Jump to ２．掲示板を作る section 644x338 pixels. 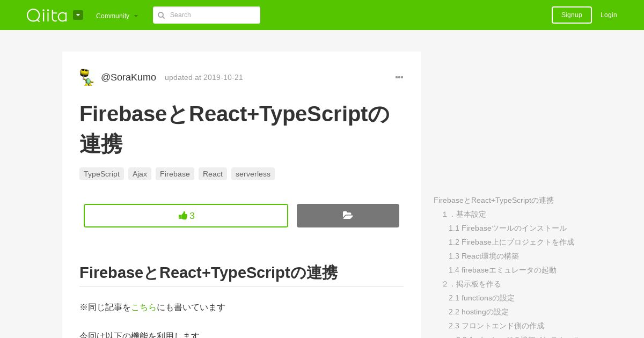[472, 284]
